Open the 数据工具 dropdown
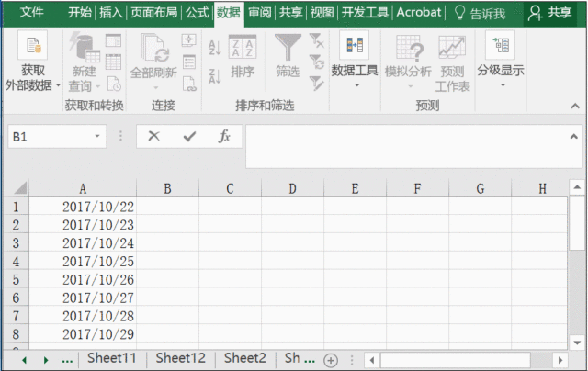Screen dimensions: 588x371 (x=355, y=60)
